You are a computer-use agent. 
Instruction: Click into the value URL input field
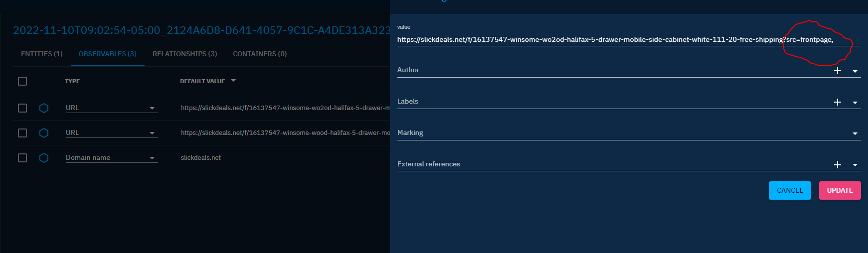point(629,39)
